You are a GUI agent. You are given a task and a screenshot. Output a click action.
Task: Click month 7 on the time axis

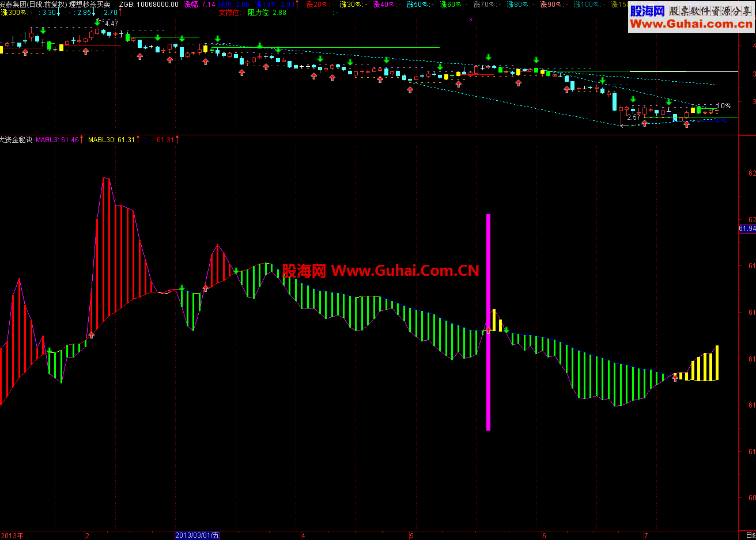[646, 535]
